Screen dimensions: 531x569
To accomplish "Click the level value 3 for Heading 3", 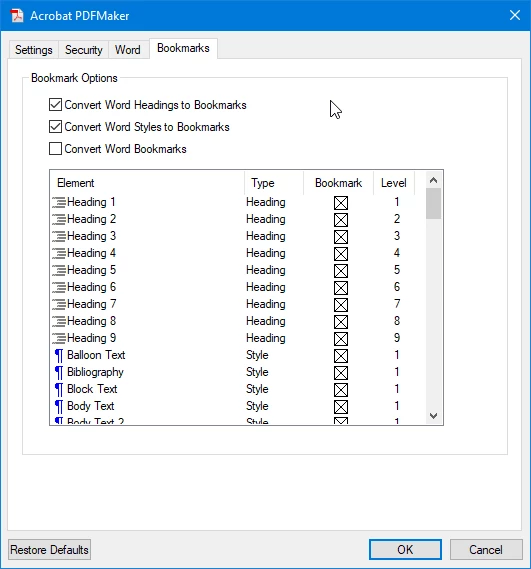I will (x=397, y=236).
